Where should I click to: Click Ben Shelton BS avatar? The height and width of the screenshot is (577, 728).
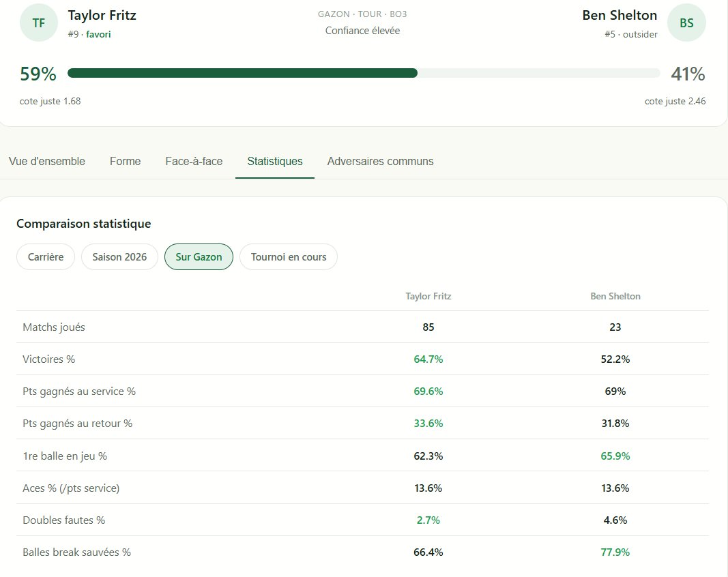pos(686,23)
